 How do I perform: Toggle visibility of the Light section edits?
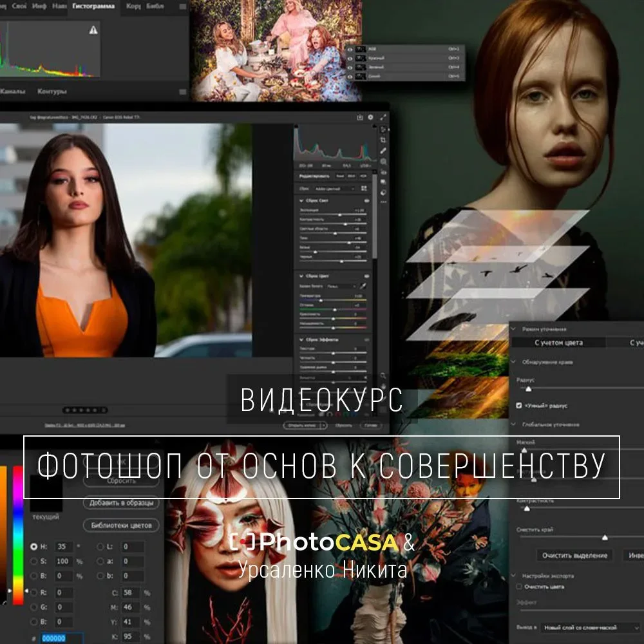point(366,201)
